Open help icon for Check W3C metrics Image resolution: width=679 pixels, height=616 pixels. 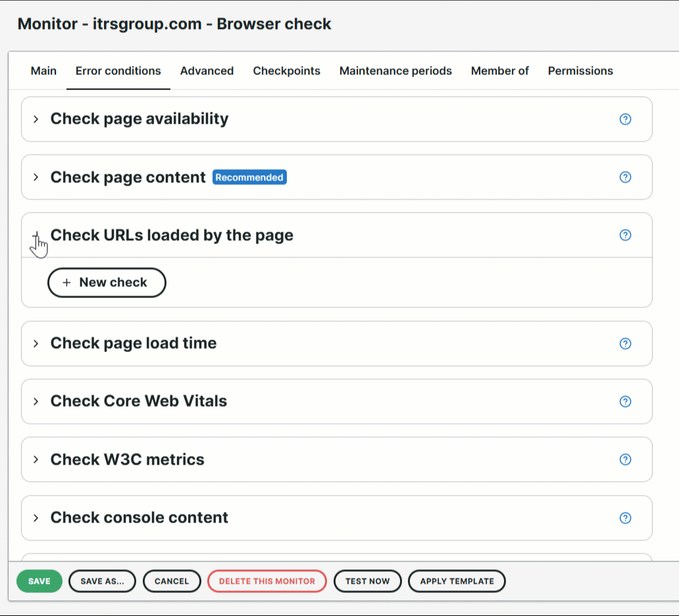pos(625,459)
